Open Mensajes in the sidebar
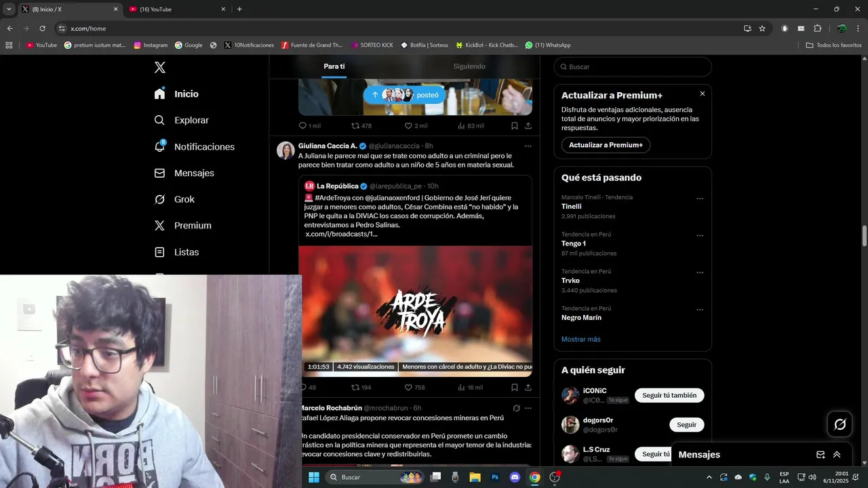Viewport: 868px width, 488px height. pos(184,173)
